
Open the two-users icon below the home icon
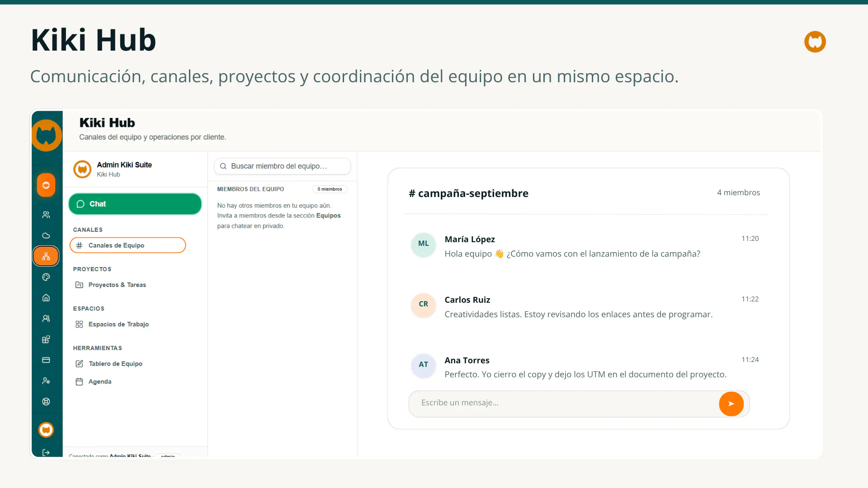click(46, 319)
